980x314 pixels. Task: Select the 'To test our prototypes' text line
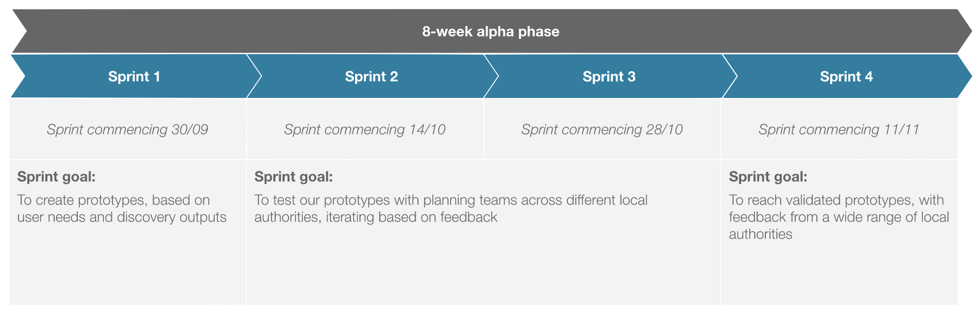451,200
